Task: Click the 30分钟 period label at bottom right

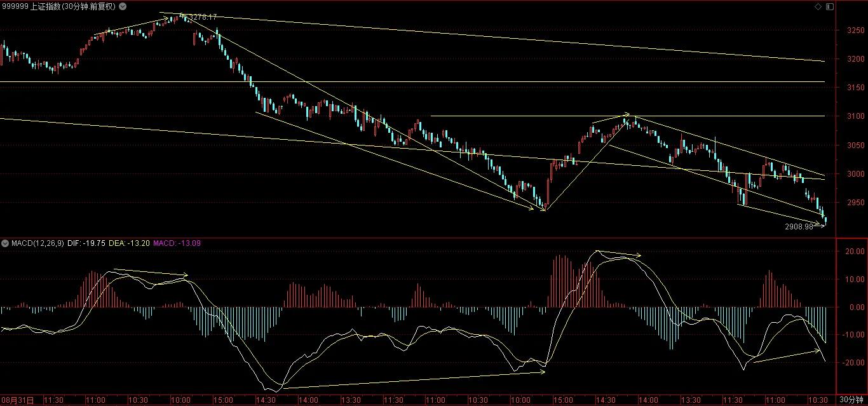Action: 851,400
